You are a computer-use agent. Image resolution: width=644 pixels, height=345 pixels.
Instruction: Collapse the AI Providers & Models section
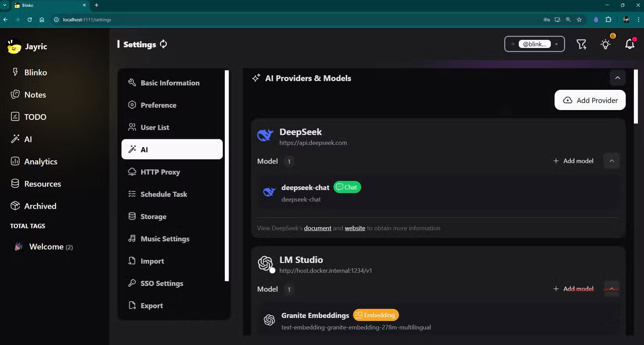point(617,78)
